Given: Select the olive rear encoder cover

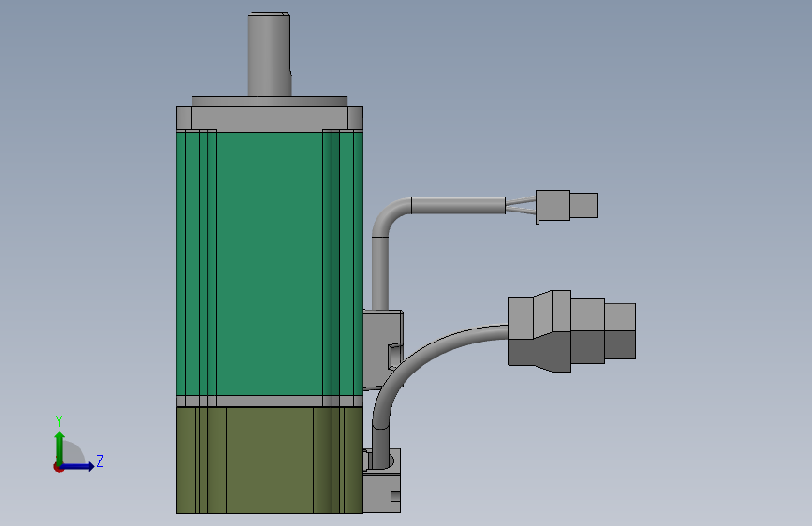Looking at the screenshot, I should click(270, 460).
